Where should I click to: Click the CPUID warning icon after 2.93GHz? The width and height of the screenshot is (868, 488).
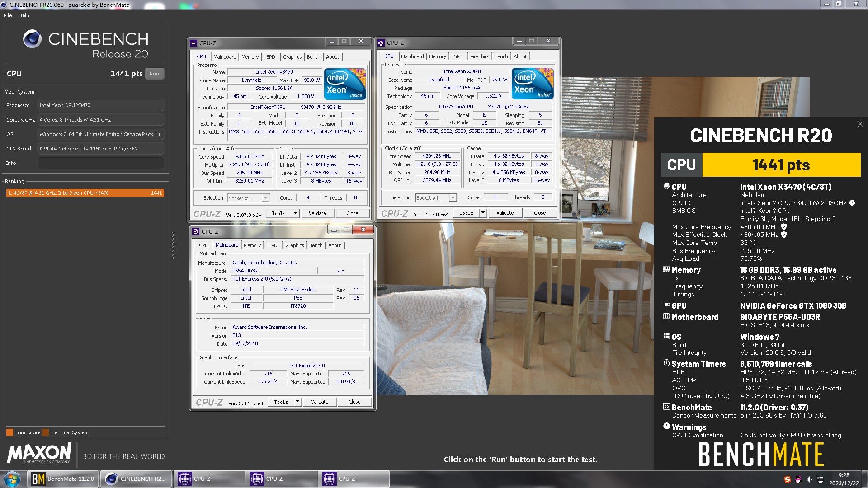pyautogui.click(x=852, y=203)
